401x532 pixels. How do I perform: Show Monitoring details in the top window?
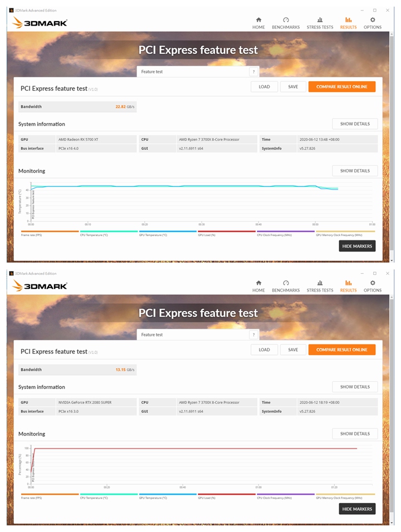(x=355, y=171)
